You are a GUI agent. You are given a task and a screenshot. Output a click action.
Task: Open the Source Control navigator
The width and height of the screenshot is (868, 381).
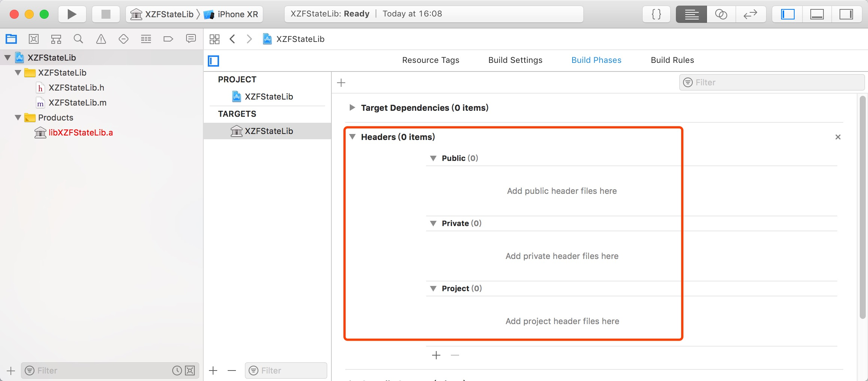coord(34,39)
